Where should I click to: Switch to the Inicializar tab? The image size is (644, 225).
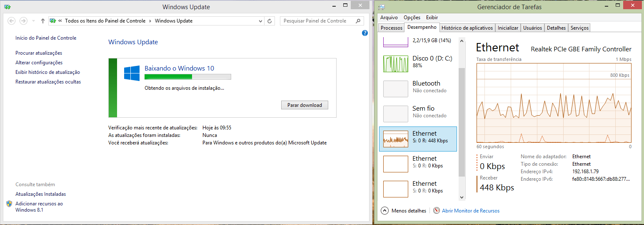(508, 28)
